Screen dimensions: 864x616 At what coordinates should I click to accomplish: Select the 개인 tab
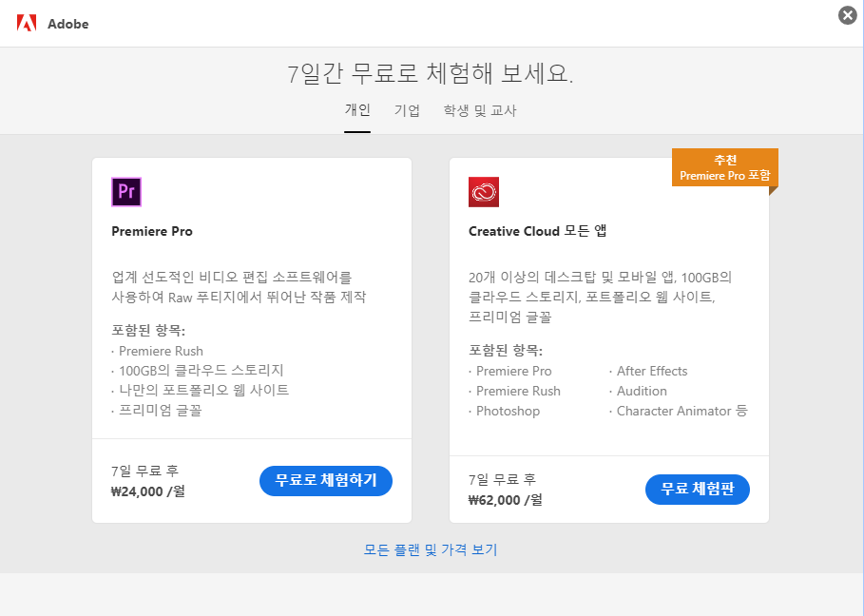tap(357, 110)
